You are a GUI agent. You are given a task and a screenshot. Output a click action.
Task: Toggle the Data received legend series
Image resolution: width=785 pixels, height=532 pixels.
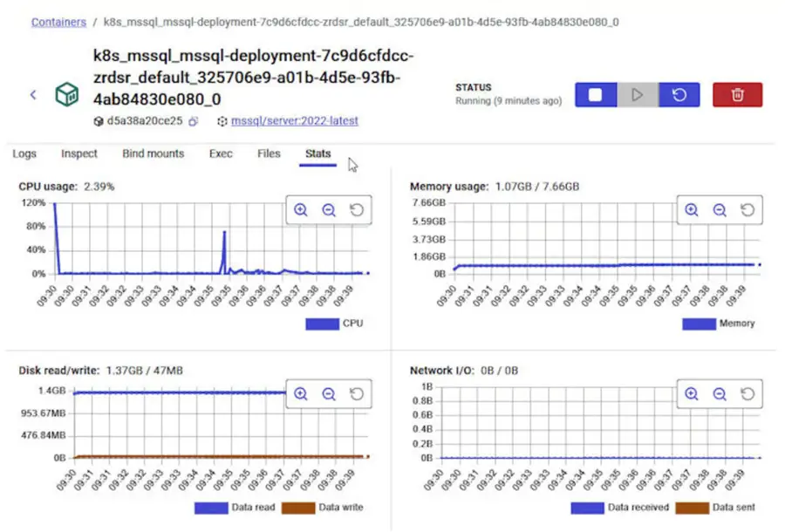620,508
